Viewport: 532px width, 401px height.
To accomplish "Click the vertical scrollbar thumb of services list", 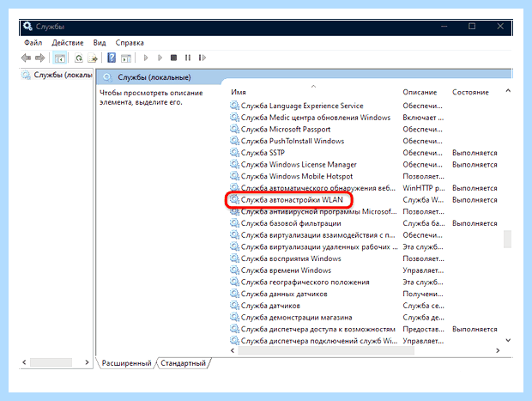I will (508, 239).
